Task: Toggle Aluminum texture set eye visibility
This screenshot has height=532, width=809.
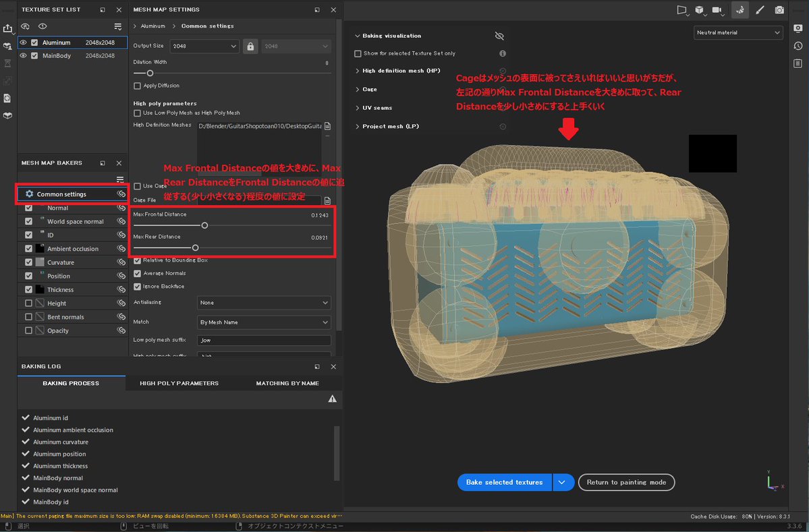Action: (x=23, y=42)
